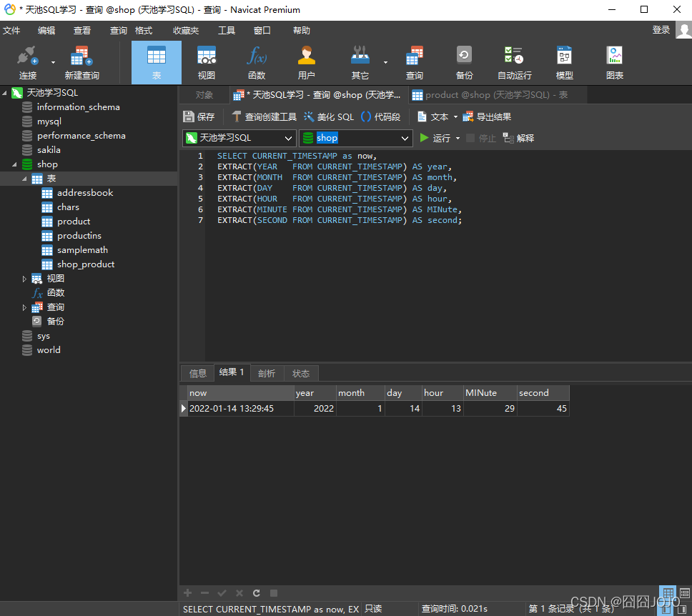Click the Connection (连接) toolbar icon
The image size is (692, 616).
(x=27, y=63)
